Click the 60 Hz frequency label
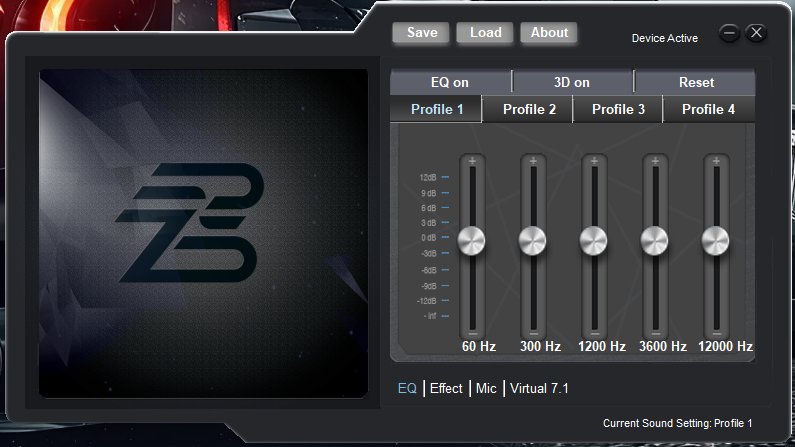Screen dimensions: 795x447 coord(479,346)
